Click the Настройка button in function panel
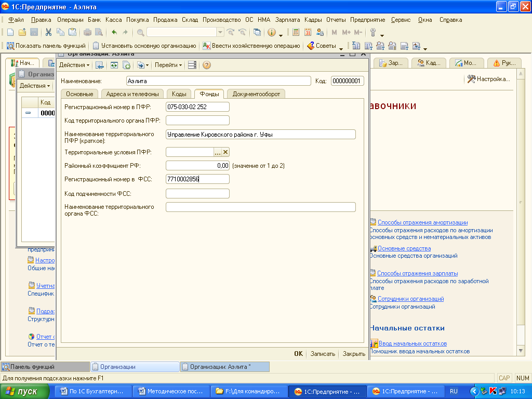532x399 pixels. [488, 79]
